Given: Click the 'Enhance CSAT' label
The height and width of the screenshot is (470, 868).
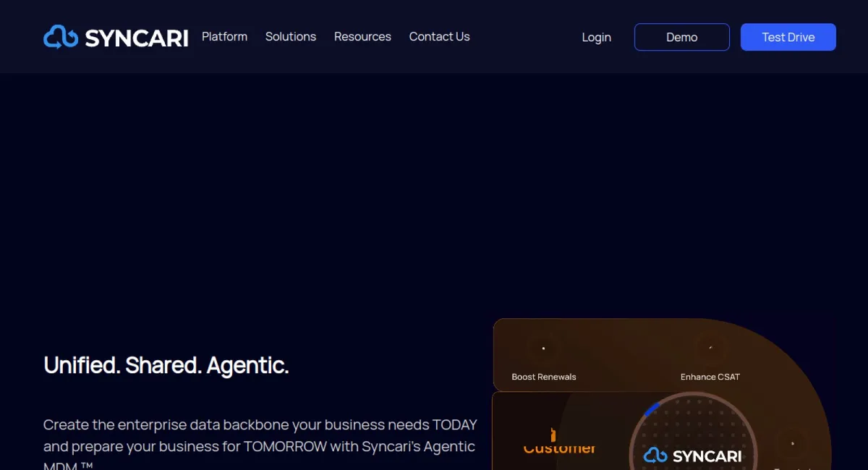Looking at the screenshot, I should 710,377.
